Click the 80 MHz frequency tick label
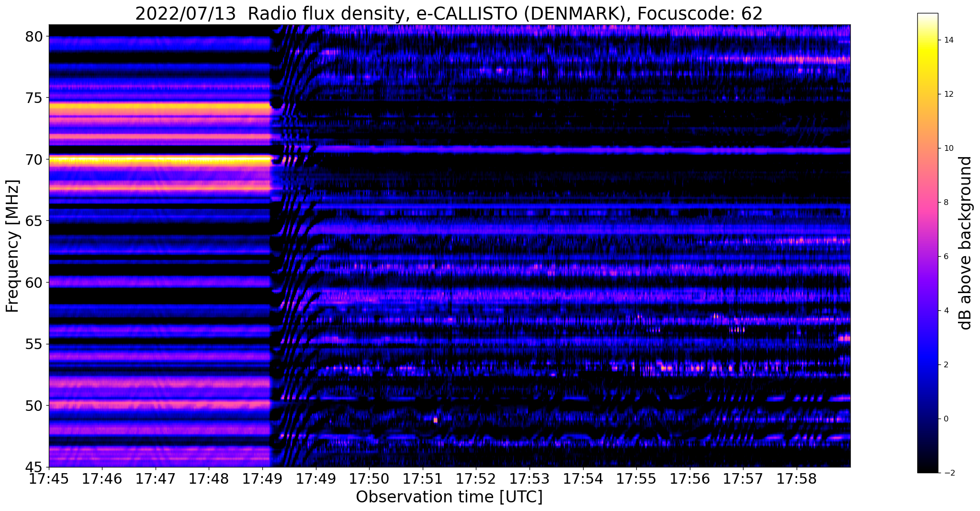 tap(34, 36)
